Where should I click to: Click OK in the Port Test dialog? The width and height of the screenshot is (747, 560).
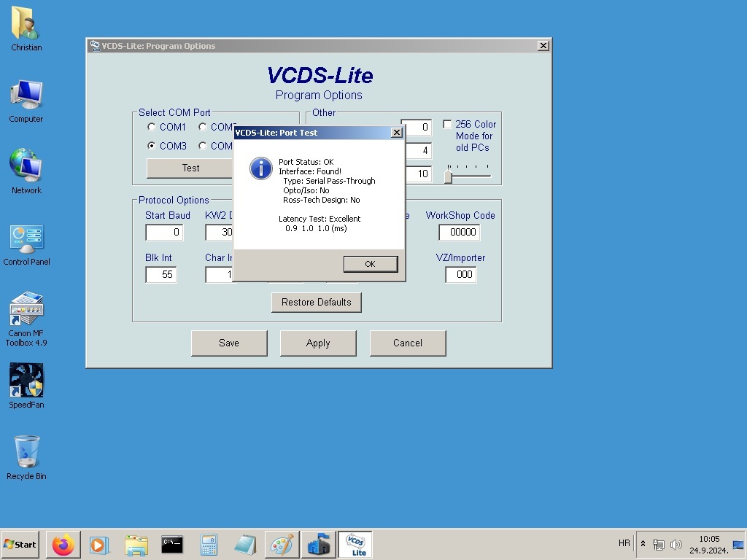coord(371,264)
